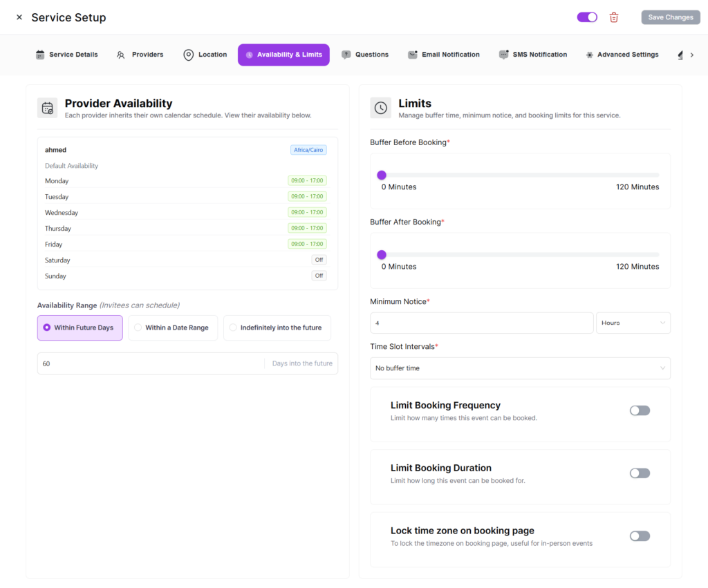Screen dimensions: 708x588
Task: Switch to the SMS Notification tab
Action: pos(532,55)
